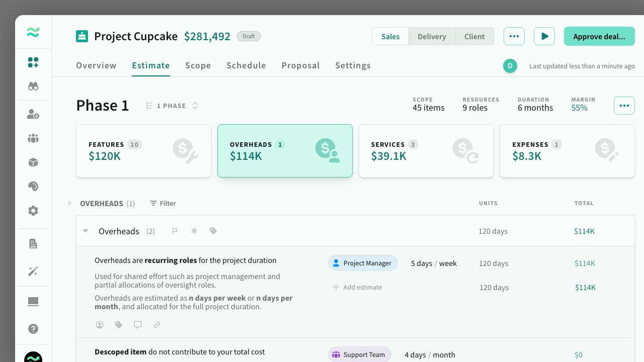Switch view to Delivery

(432, 37)
